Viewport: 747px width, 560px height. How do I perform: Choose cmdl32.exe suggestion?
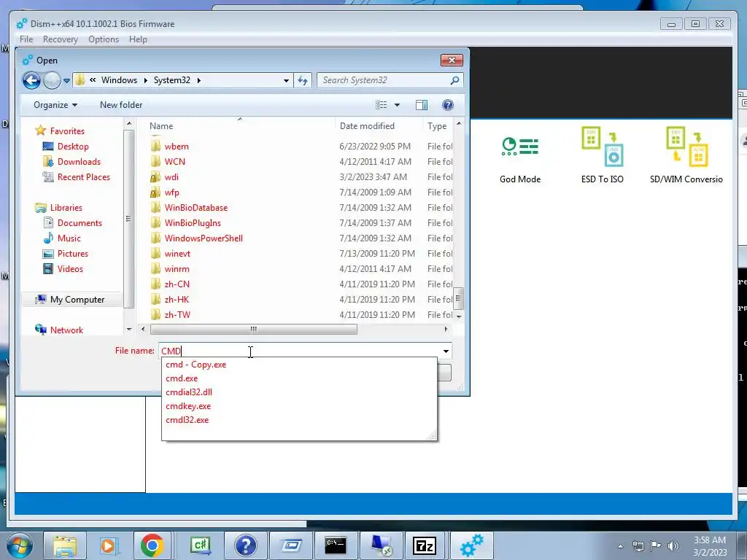pyautogui.click(x=187, y=420)
